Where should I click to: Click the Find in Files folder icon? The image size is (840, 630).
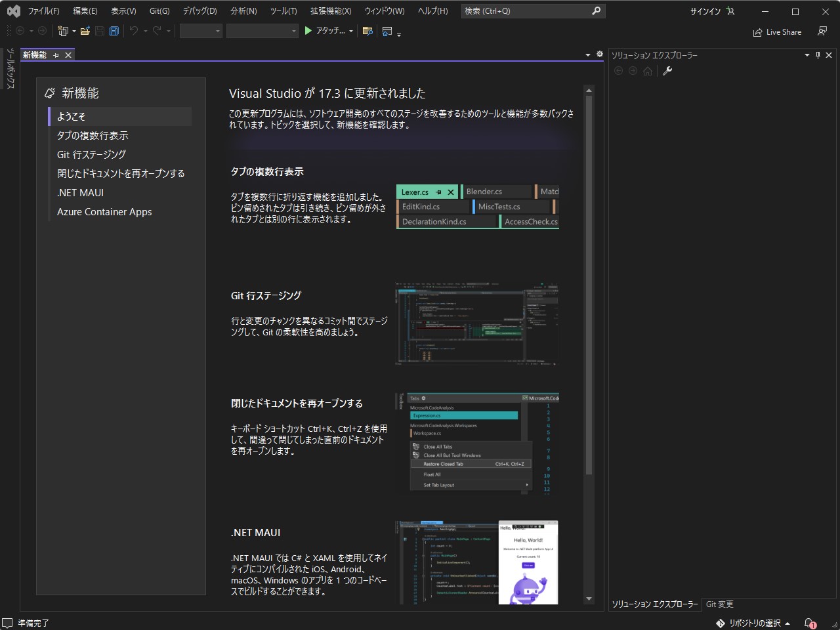tap(367, 31)
